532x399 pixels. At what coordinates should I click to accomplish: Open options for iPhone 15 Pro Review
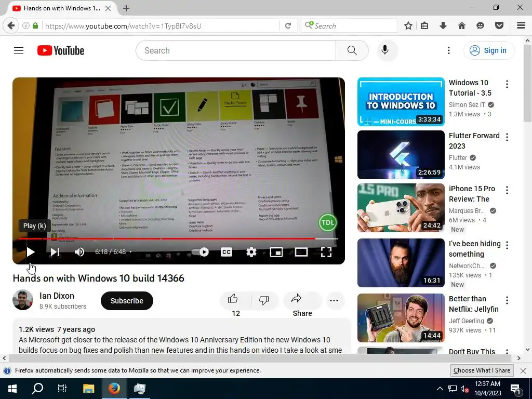pos(507,190)
